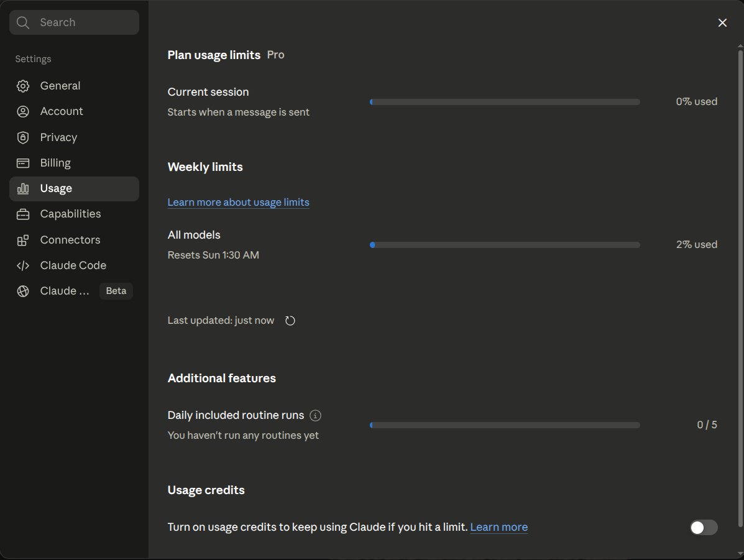Open Learn more about usage limits link
Image resolution: width=744 pixels, height=560 pixels.
(238, 202)
